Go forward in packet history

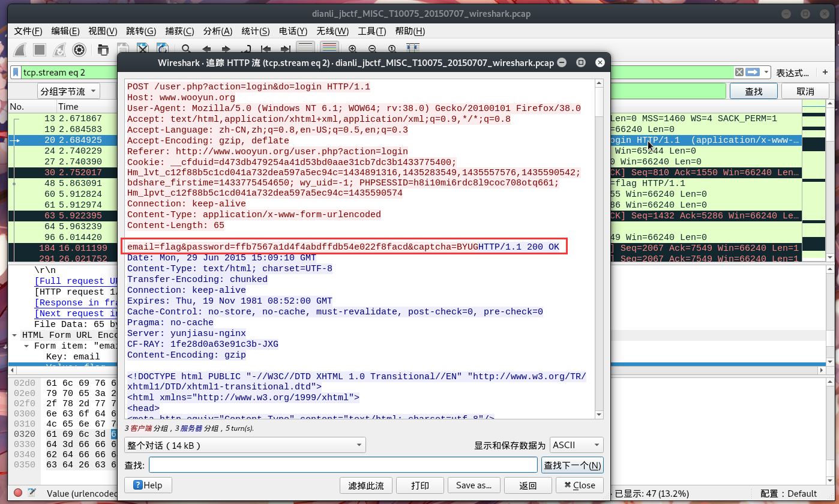coord(226,50)
